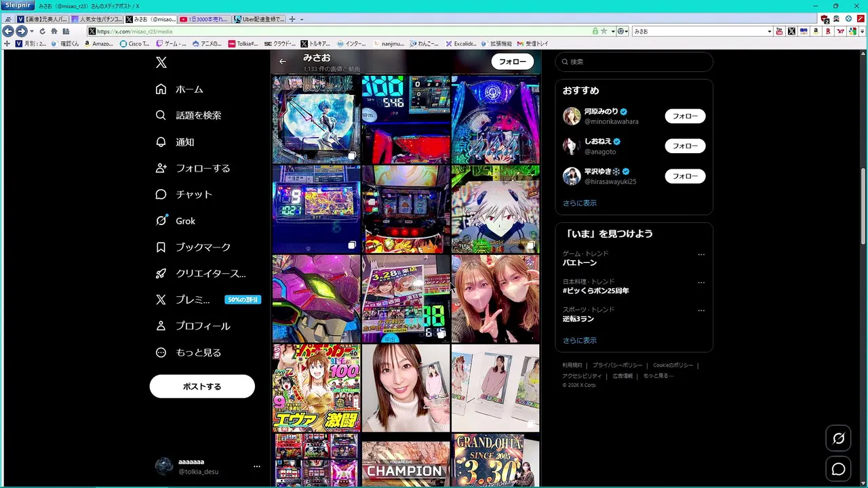Follow しおねえ
The image size is (868, 488).
pos(685,146)
